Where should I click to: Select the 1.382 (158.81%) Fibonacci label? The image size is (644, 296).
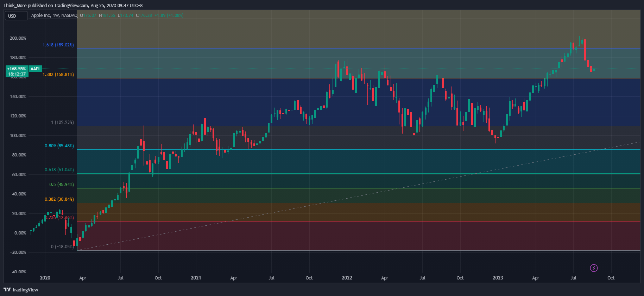point(58,75)
